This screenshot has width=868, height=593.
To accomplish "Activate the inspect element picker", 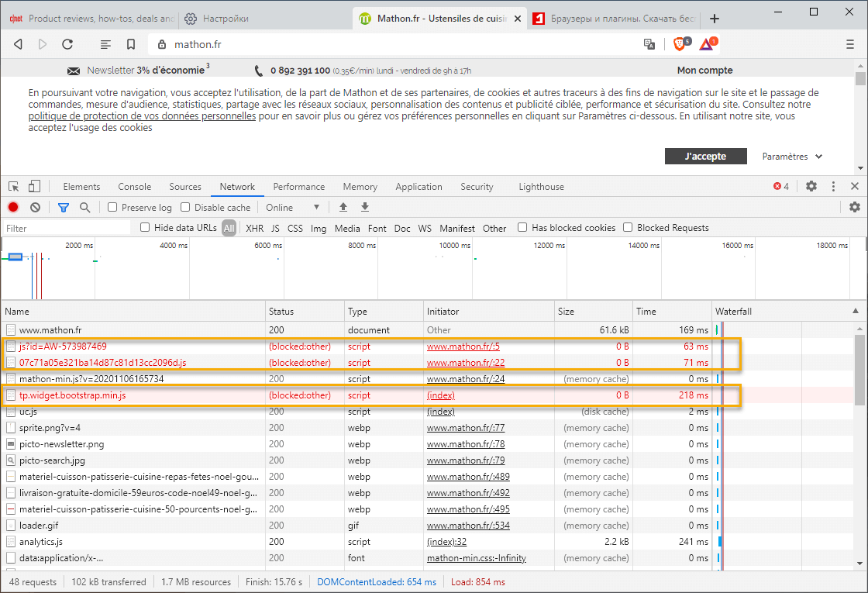I will tap(14, 187).
